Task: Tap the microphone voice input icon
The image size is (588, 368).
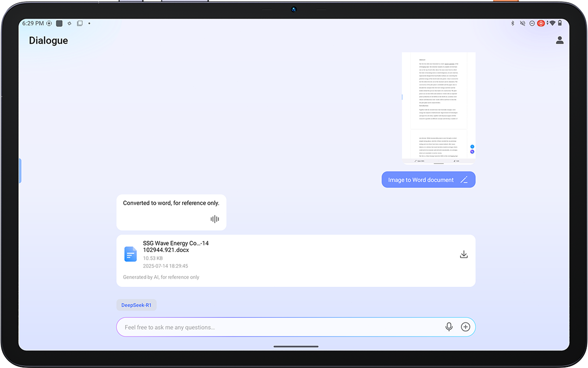Action: coord(449,327)
